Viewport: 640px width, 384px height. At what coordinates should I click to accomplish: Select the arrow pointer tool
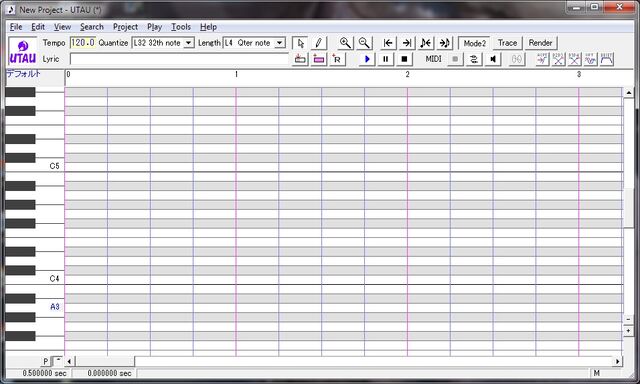(301, 43)
